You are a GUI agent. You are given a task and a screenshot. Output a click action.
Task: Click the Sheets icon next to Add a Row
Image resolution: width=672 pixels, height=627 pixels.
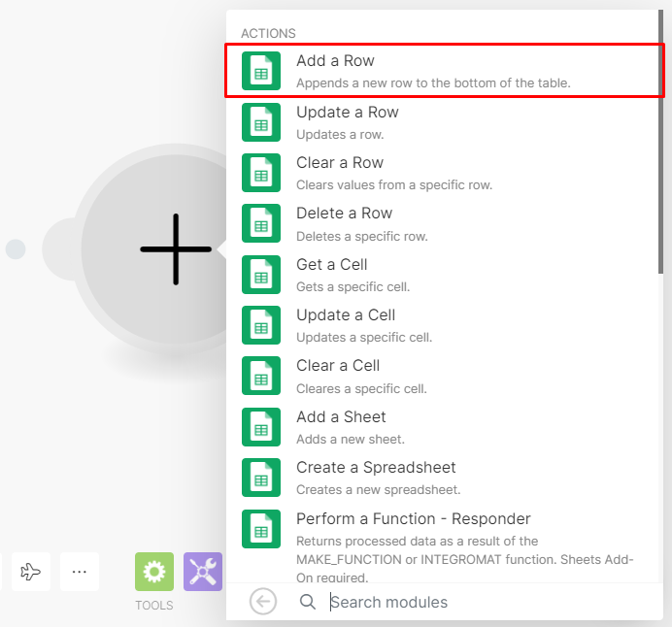261,71
